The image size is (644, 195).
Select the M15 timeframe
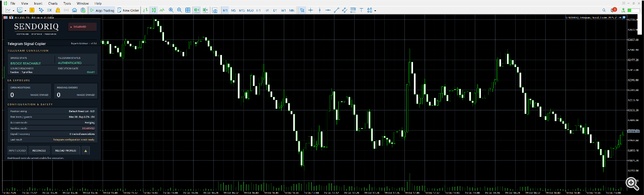(x=242, y=10)
